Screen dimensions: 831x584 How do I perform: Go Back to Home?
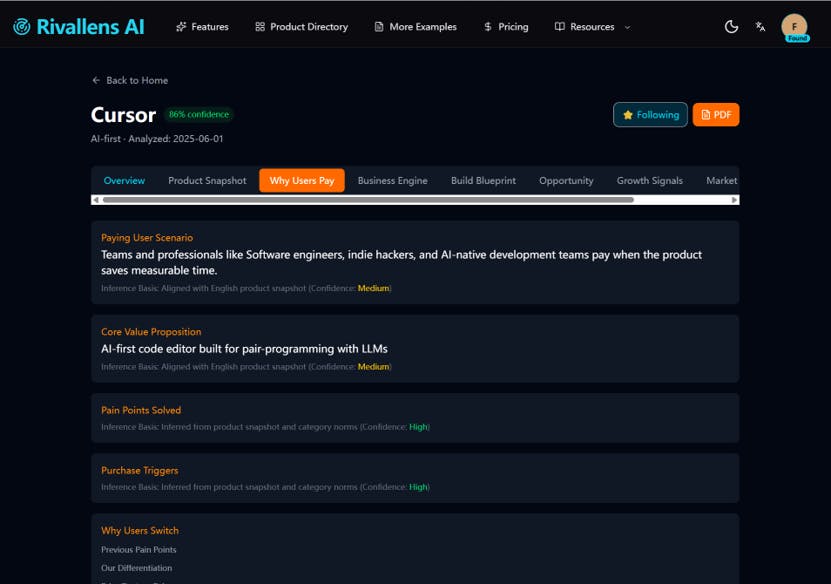coord(130,80)
